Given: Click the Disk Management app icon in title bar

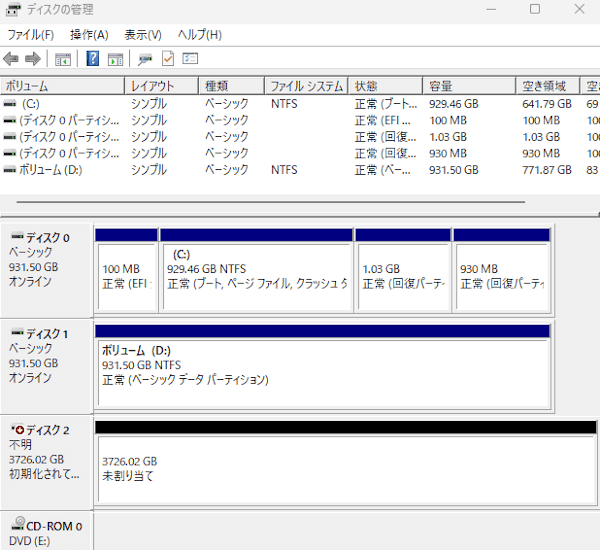Looking at the screenshot, I should click(13, 9).
